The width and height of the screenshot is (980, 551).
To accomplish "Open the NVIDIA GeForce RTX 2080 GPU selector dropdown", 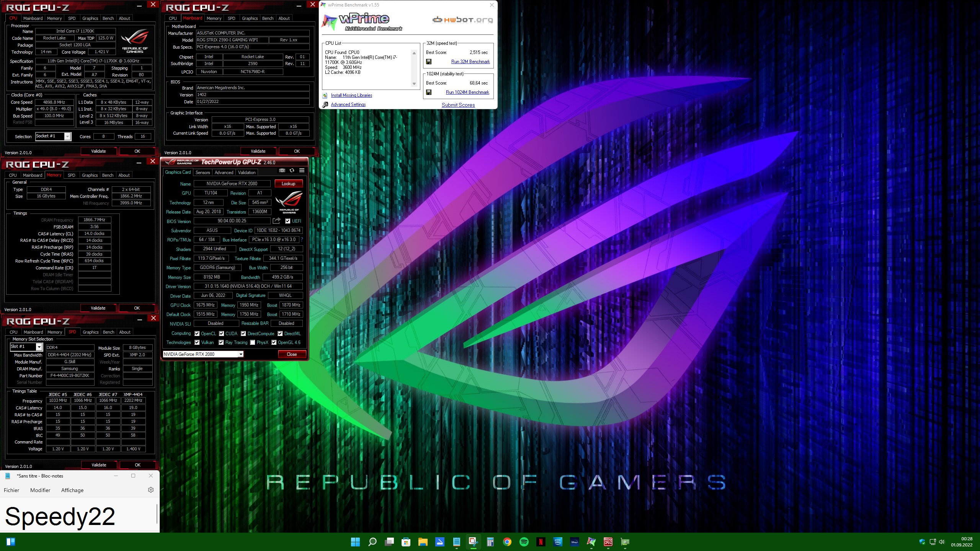I will coord(241,354).
